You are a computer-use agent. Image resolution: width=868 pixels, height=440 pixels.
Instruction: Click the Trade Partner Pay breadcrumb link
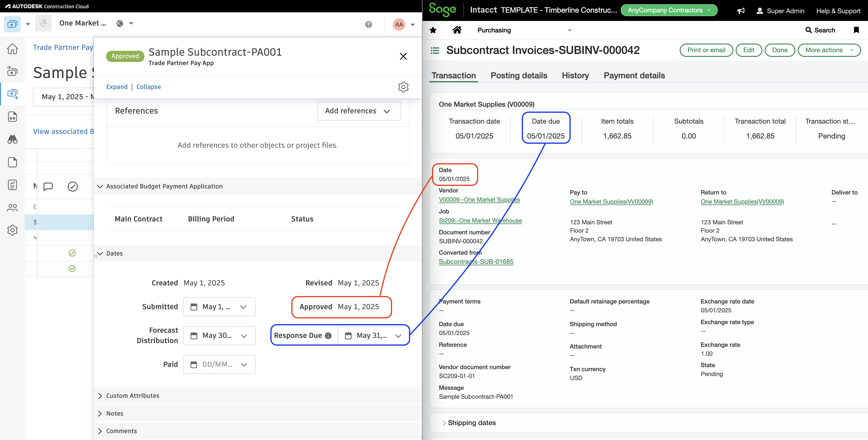point(63,47)
